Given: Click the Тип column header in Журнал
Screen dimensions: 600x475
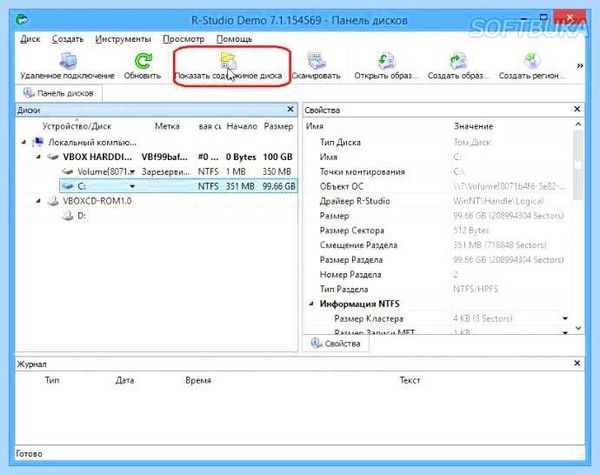Looking at the screenshot, I should [x=52, y=380].
